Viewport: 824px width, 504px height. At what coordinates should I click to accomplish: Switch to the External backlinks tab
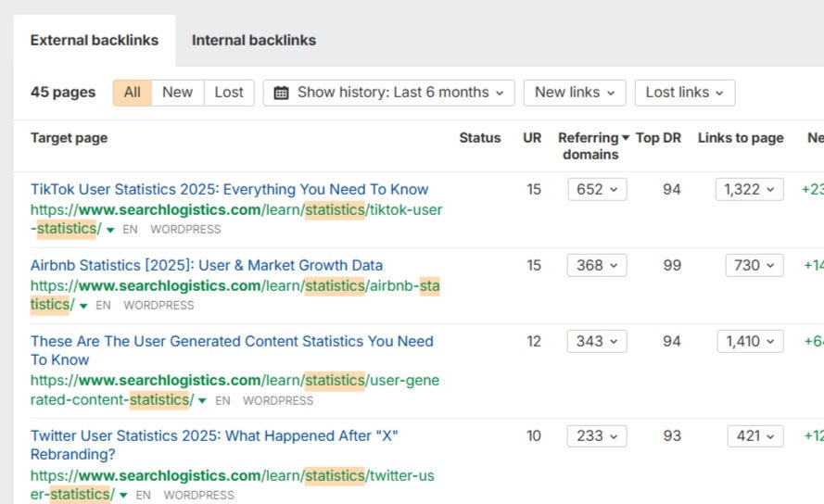pyautogui.click(x=95, y=41)
